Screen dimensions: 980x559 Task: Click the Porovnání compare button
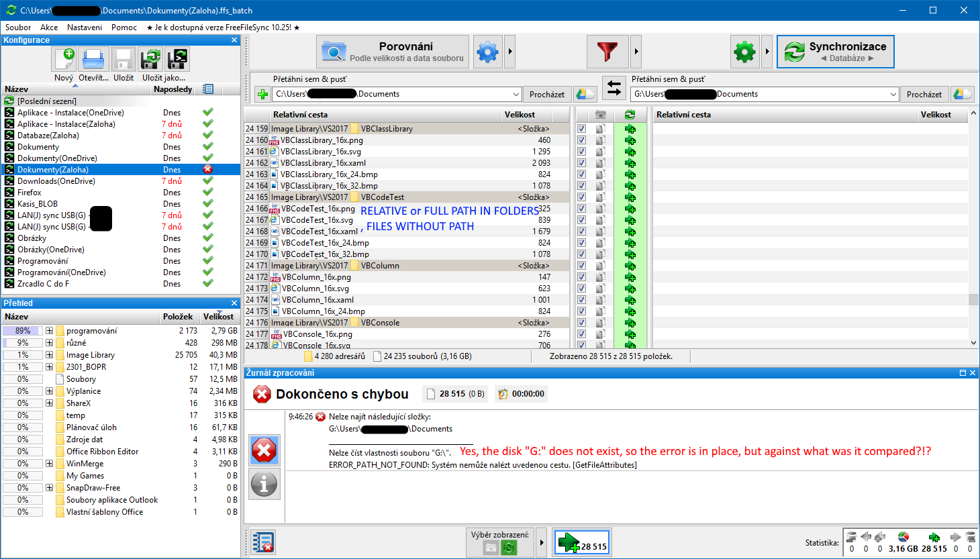click(393, 52)
